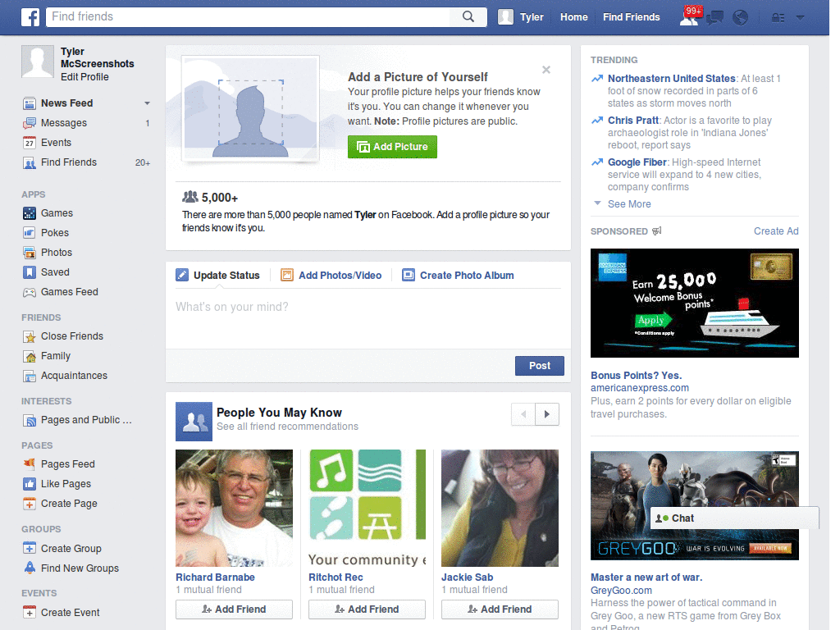Image resolution: width=840 pixels, height=630 pixels.
Task: Open friend requests icon with 99+ badge
Action: click(689, 16)
